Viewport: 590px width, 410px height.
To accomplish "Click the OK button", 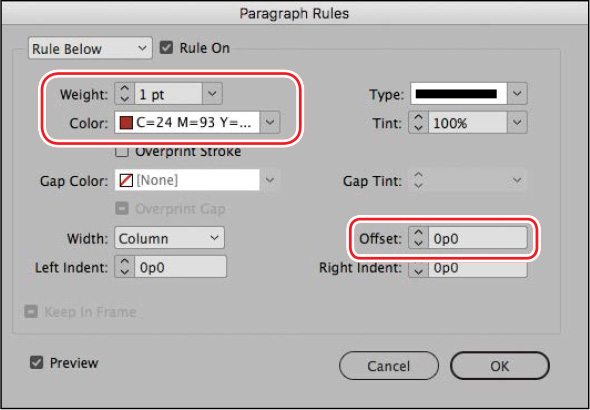I will click(500, 365).
